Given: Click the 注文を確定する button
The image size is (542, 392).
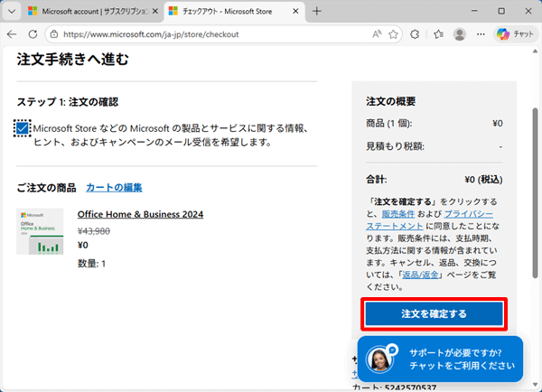Looking at the screenshot, I should (x=434, y=314).
